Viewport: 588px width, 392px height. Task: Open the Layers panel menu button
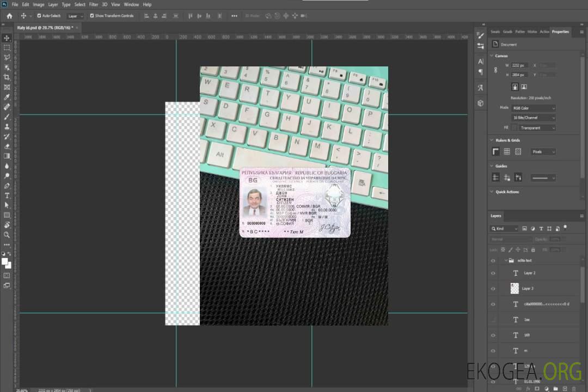[x=581, y=216]
